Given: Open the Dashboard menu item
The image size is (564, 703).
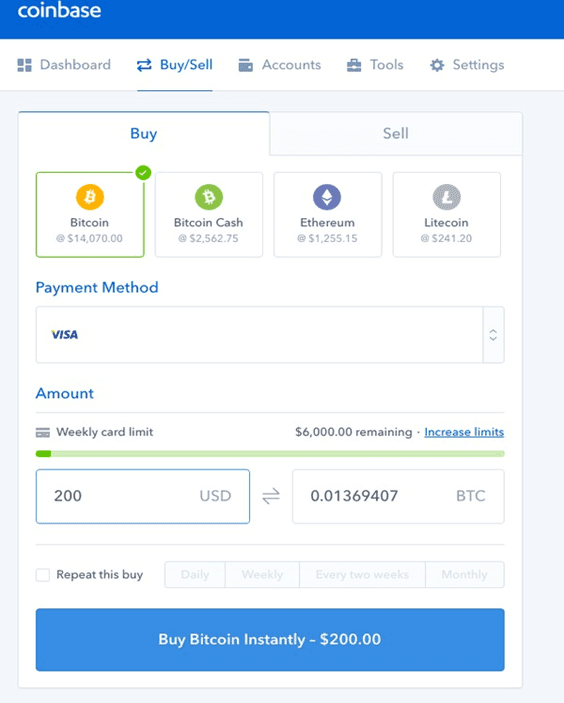Looking at the screenshot, I should (64, 65).
